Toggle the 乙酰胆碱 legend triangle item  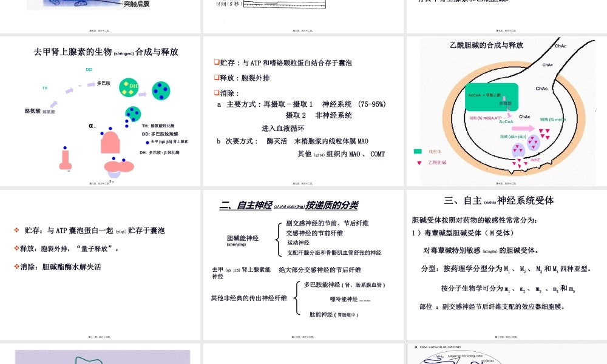(432, 163)
